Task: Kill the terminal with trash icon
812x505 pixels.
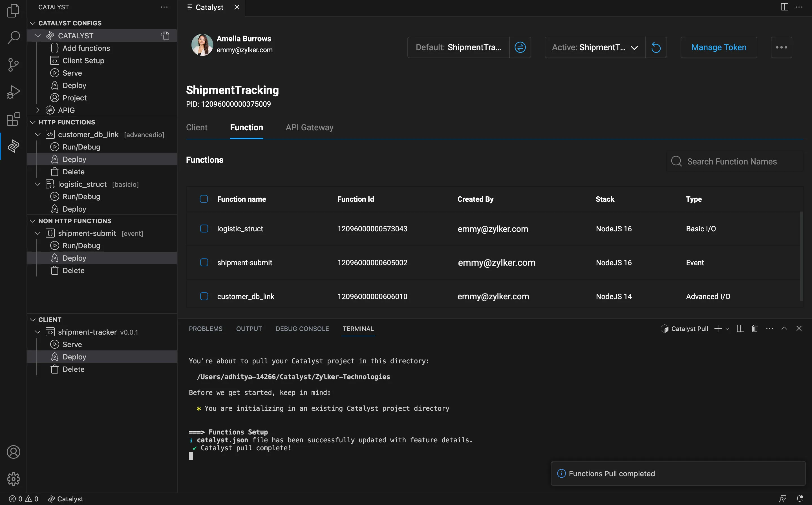Action: coord(754,329)
